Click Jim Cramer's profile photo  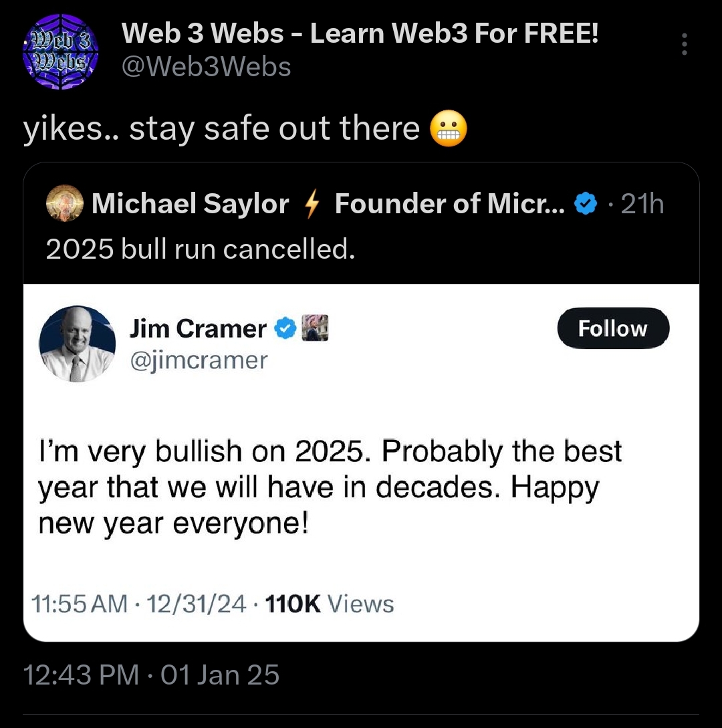(78, 344)
